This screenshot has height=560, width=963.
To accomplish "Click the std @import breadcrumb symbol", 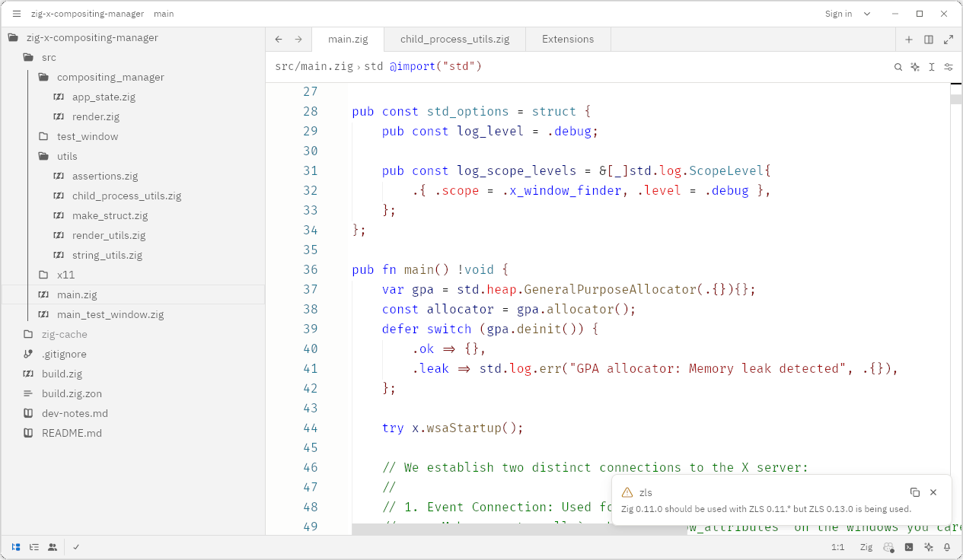I will [423, 67].
